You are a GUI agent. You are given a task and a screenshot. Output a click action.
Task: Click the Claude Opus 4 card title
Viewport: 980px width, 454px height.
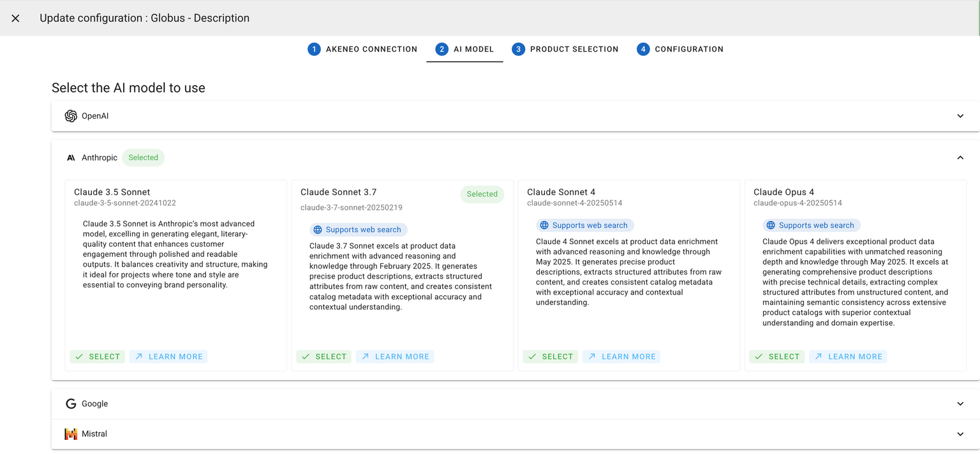784,192
